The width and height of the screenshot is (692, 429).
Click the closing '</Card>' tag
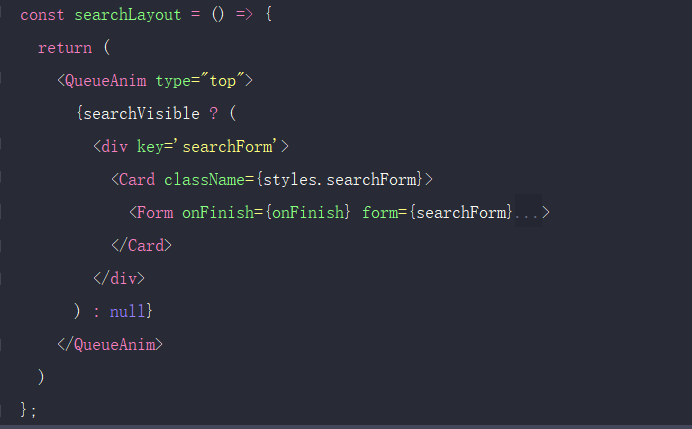click(x=141, y=245)
